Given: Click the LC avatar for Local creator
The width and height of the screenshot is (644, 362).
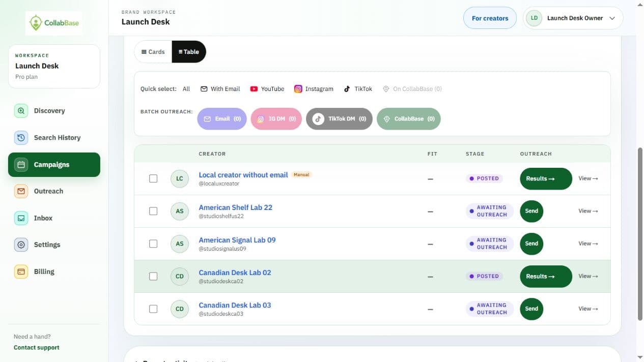Looking at the screenshot, I should 180,178.
